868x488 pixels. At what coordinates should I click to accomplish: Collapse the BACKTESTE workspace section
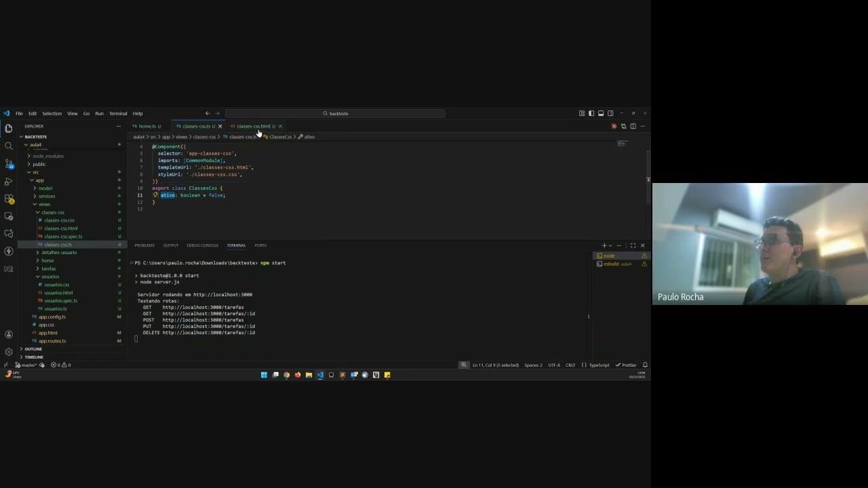tap(71, 137)
